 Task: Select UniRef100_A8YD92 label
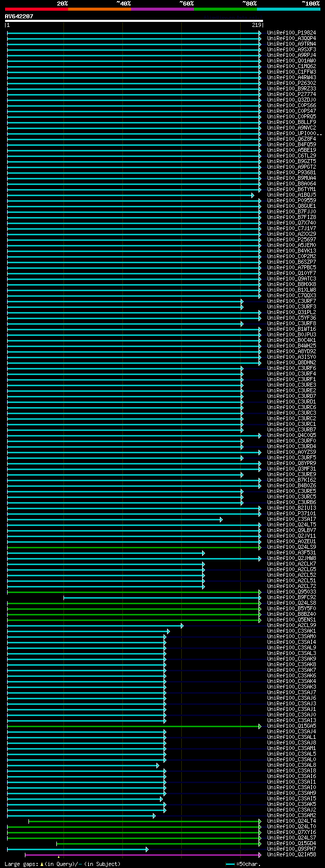pyautogui.click(x=291, y=351)
